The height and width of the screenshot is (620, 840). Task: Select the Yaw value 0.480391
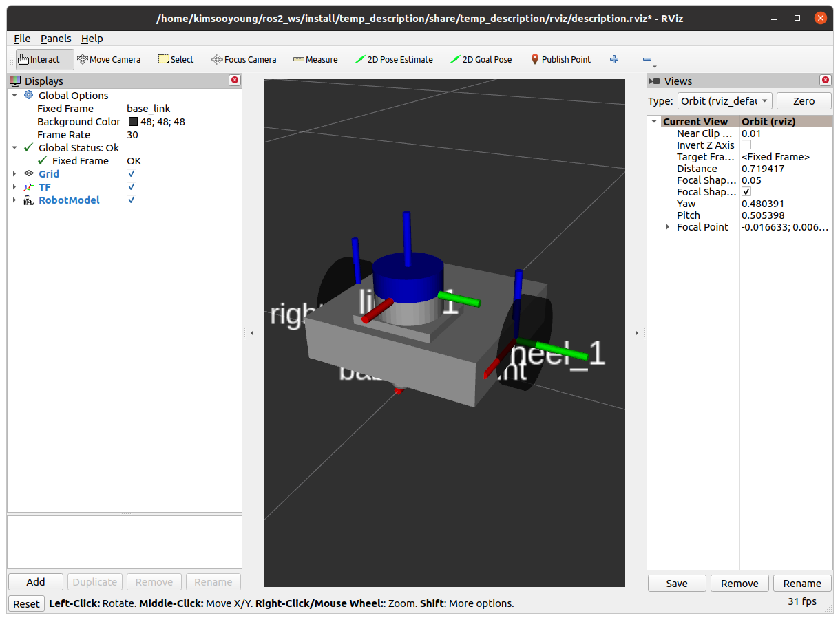click(x=763, y=204)
